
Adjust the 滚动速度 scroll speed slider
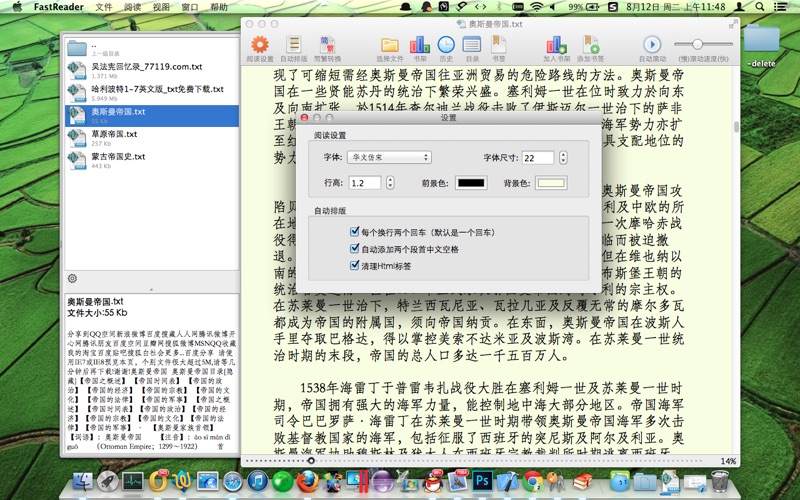coord(697,44)
